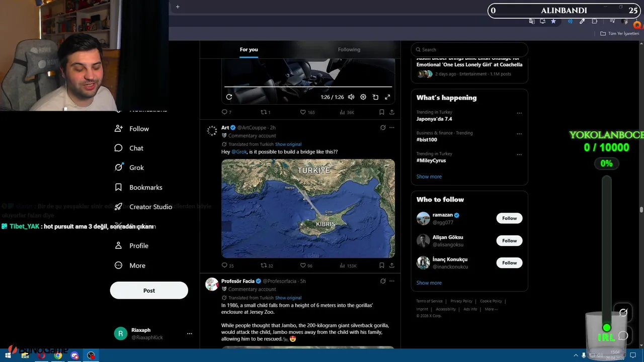
Task: Open OBS Studio from the taskbar
Action: pyautogui.click(x=91, y=355)
